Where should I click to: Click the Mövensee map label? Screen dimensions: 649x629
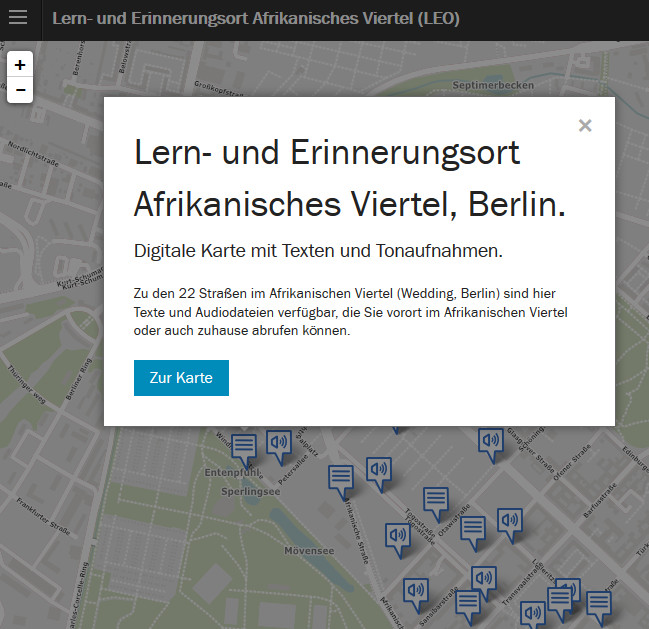[x=309, y=551]
